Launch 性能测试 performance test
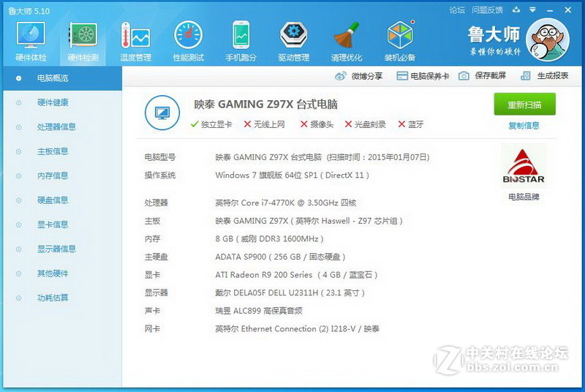 [x=189, y=42]
